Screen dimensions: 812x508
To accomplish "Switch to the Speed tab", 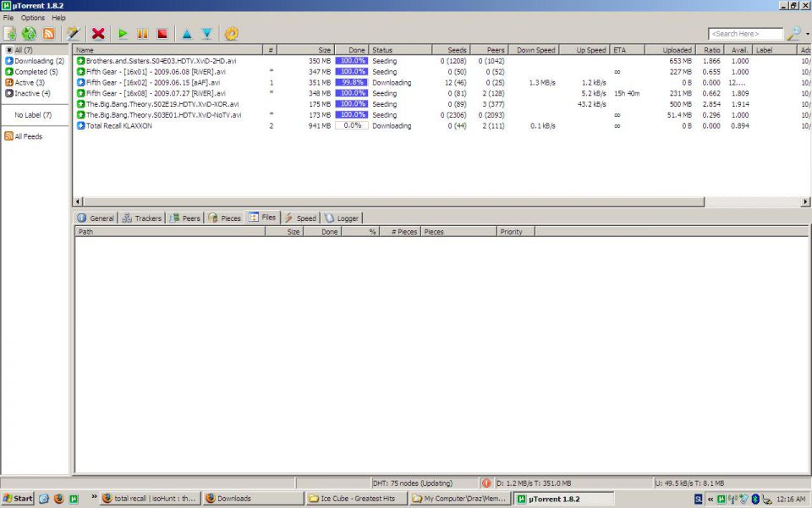I will 300,218.
